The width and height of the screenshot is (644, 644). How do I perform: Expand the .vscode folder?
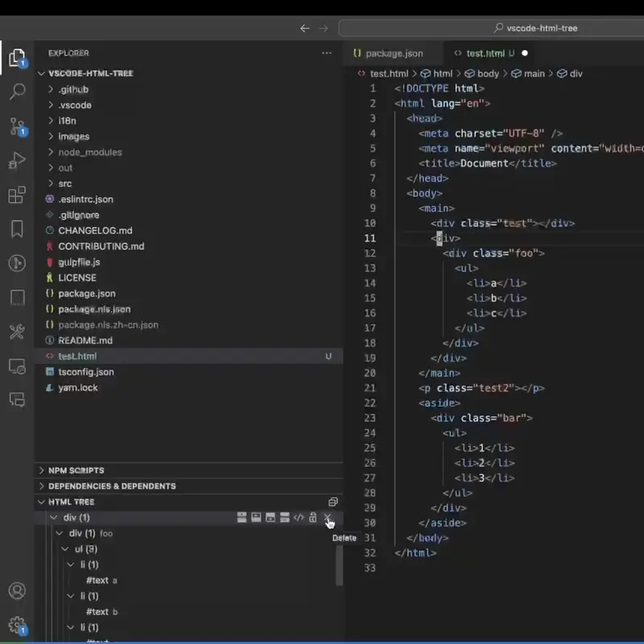(x=51, y=105)
